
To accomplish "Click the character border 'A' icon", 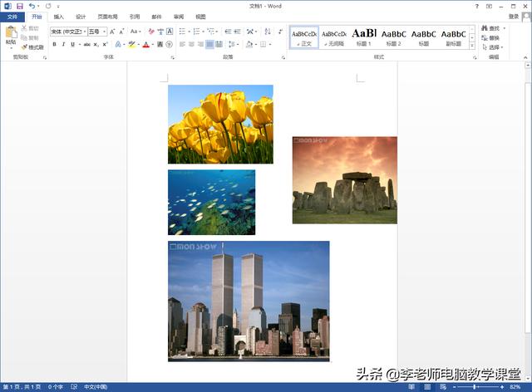I will tap(170, 32).
